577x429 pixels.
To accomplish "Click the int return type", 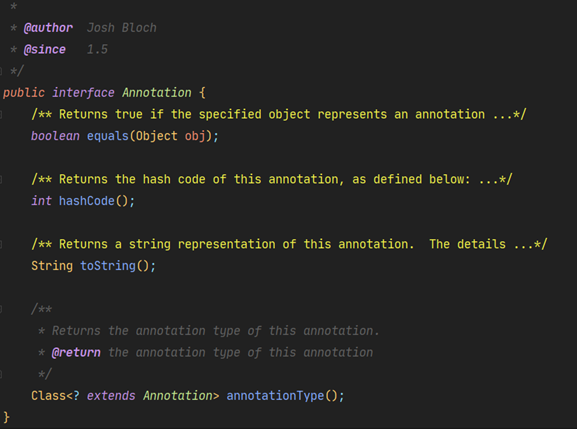I will pos(41,201).
